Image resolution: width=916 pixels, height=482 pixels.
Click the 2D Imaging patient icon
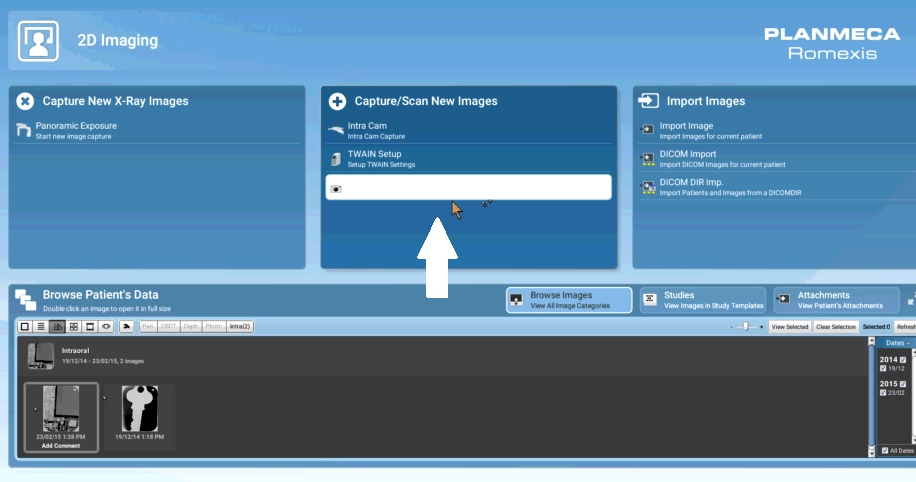click(x=38, y=41)
